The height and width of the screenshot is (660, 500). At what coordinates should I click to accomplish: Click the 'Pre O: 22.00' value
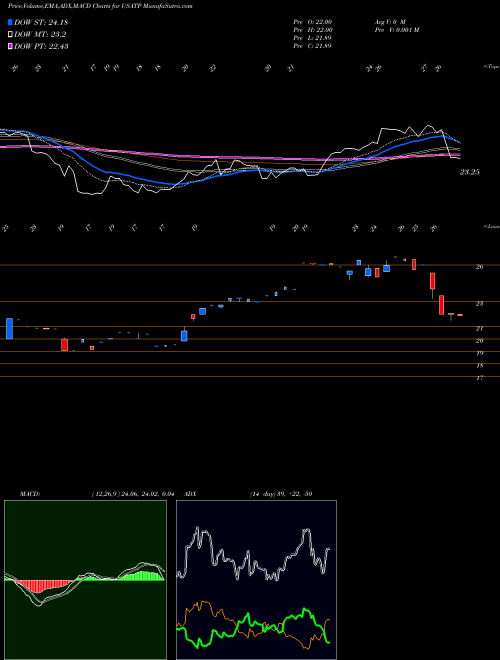(x=313, y=22)
